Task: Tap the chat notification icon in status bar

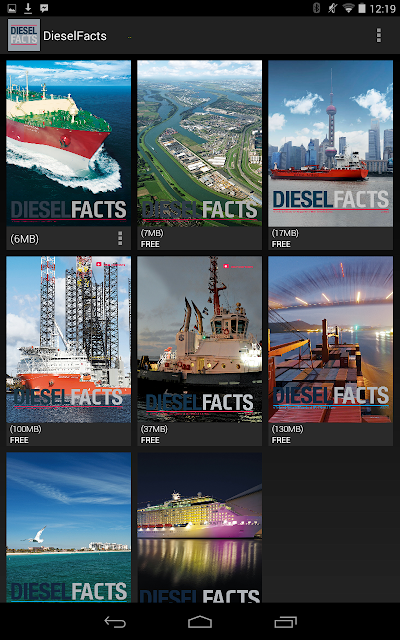Action: [x=44, y=8]
